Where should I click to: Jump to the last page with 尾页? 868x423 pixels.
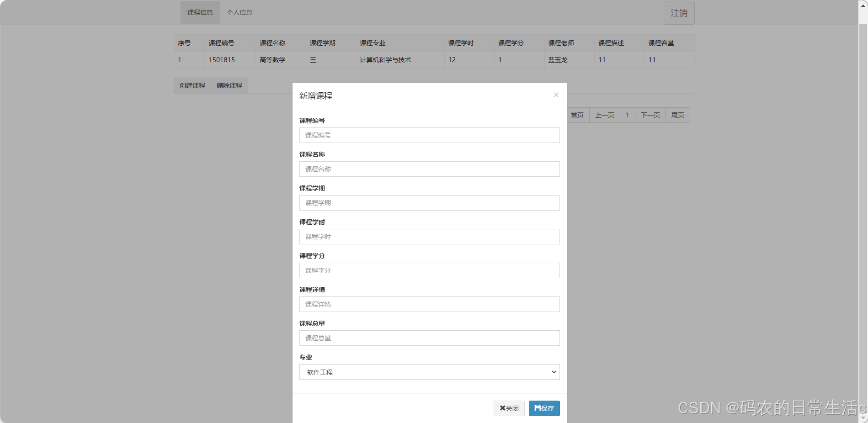tap(677, 115)
